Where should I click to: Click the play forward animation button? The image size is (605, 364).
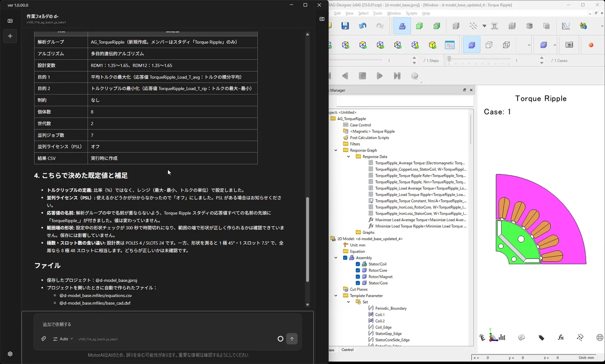coord(379,76)
